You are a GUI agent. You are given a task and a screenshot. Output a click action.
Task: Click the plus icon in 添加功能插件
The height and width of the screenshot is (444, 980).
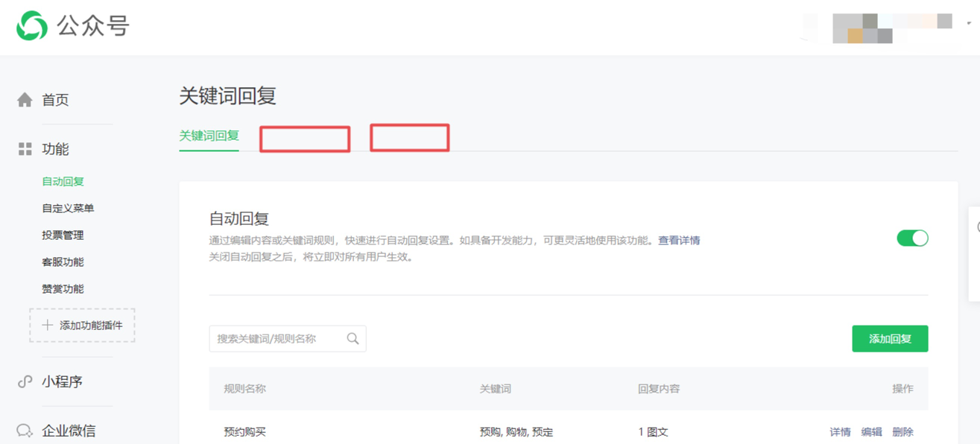tap(48, 326)
